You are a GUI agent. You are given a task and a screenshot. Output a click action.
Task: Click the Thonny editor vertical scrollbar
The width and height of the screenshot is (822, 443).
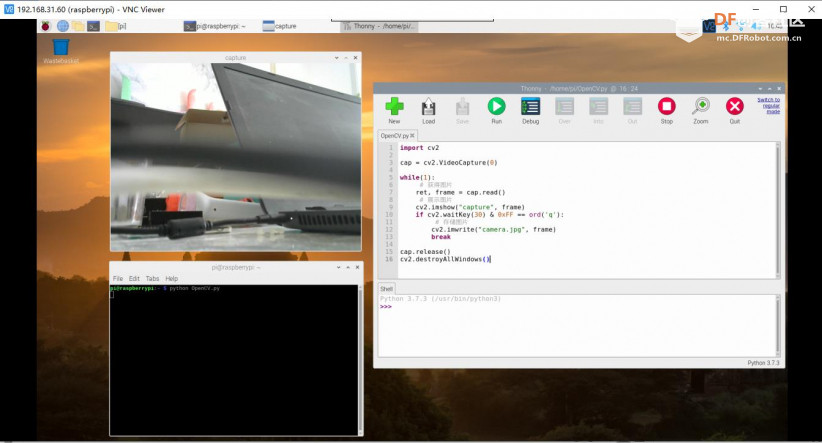(777, 210)
